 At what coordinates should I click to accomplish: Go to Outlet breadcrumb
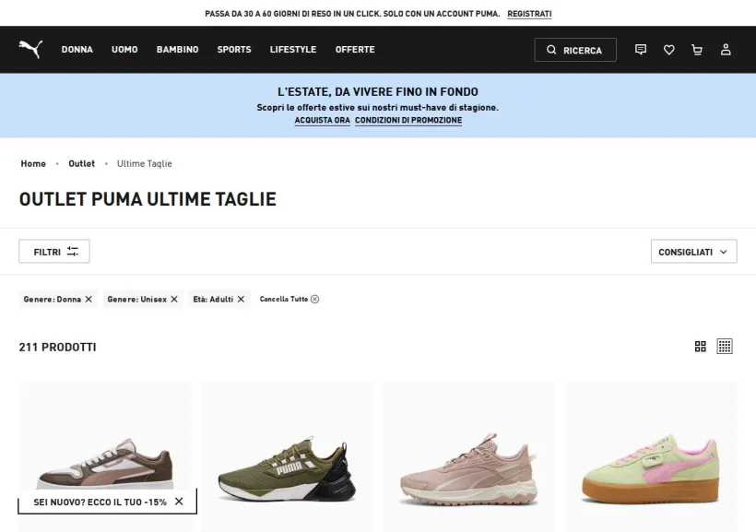click(x=81, y=163)
